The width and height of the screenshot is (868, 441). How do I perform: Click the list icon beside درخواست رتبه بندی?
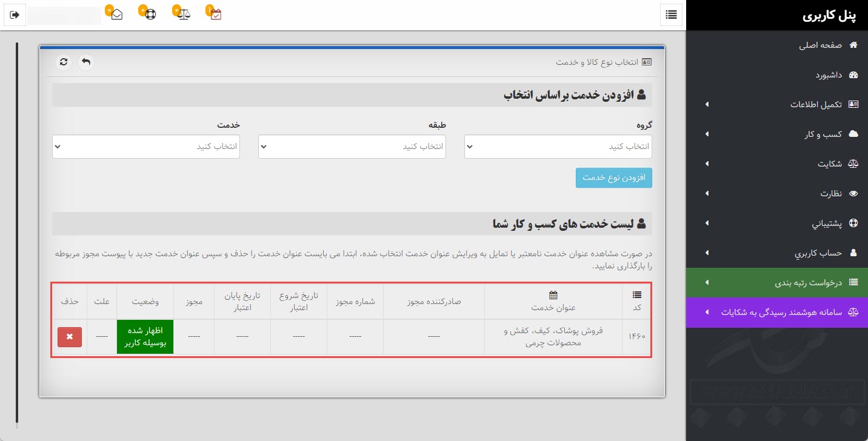(853, 282)
